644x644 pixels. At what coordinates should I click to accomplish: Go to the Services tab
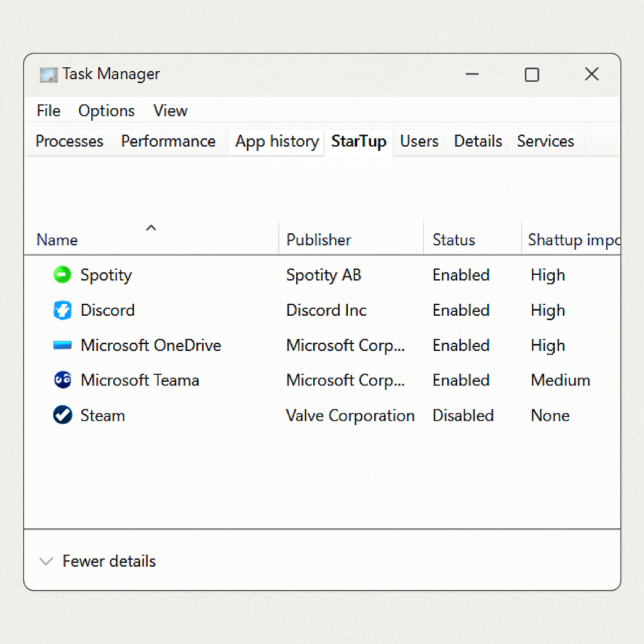545,142
